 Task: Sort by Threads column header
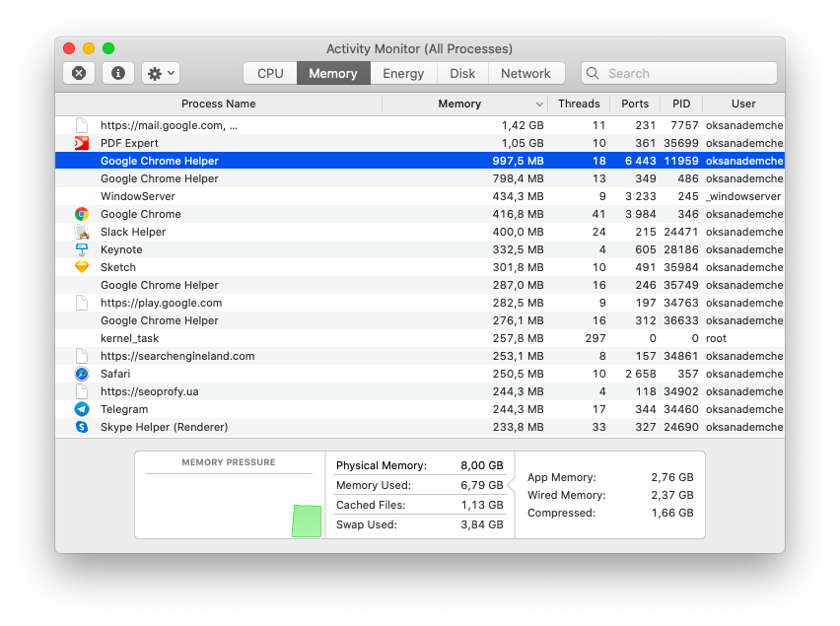pos(579,104)
